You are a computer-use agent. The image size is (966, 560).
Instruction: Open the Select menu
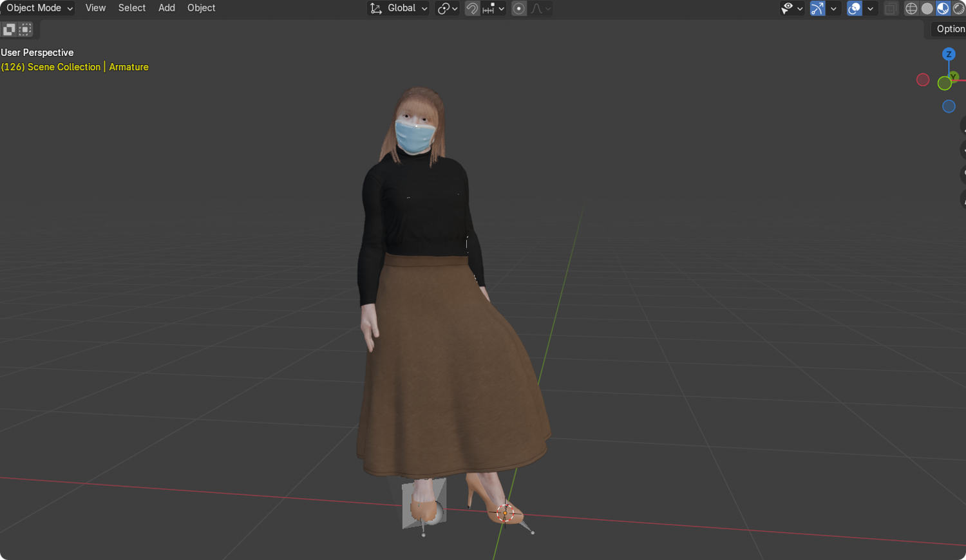click(x=132, y=8)
